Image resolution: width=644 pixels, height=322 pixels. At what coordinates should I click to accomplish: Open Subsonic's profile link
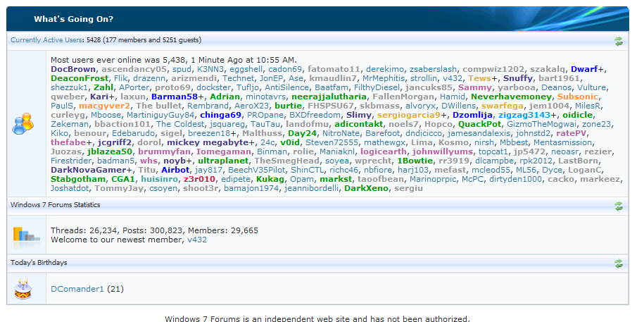tap(579, 97)
